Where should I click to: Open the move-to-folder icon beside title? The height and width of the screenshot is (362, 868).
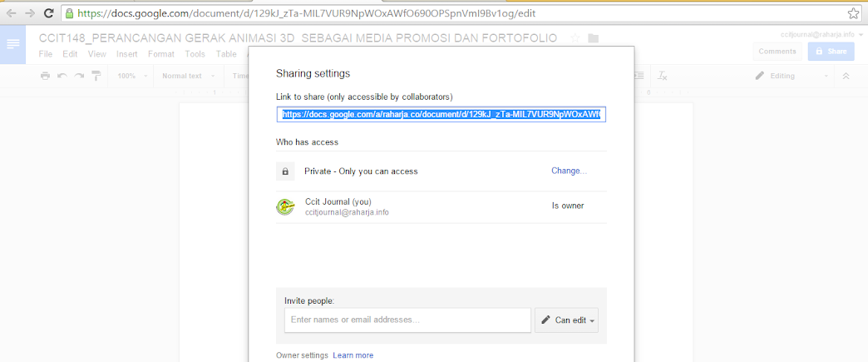point(594,38)
